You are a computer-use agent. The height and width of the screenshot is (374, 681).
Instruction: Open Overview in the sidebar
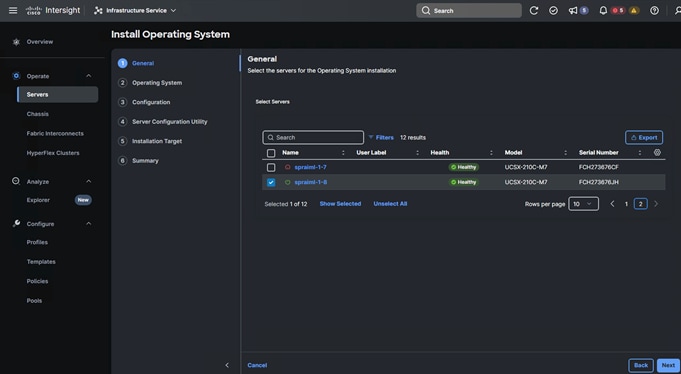point(40,42)
